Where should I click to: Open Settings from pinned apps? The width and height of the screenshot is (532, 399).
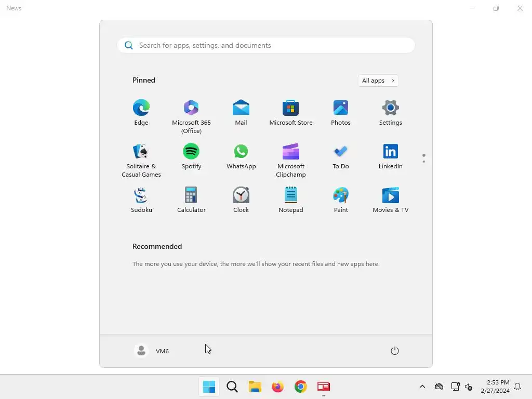391,113
